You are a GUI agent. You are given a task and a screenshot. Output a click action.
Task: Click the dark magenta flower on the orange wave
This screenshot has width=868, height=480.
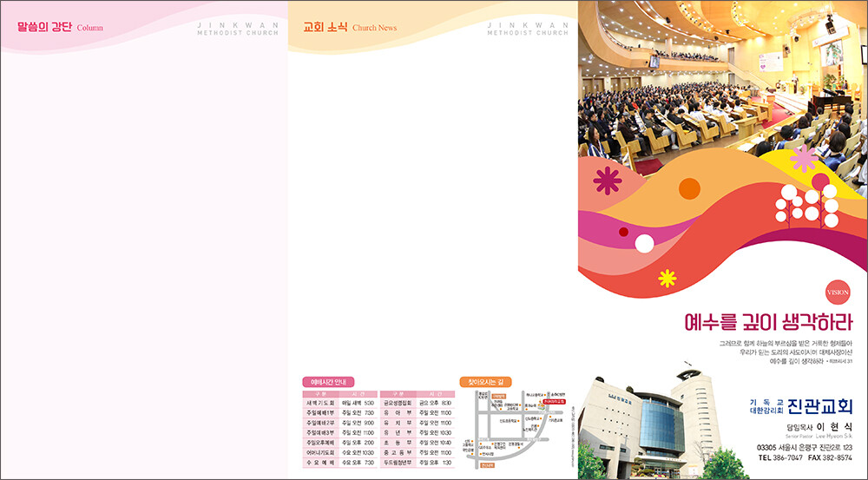[607, 180]
